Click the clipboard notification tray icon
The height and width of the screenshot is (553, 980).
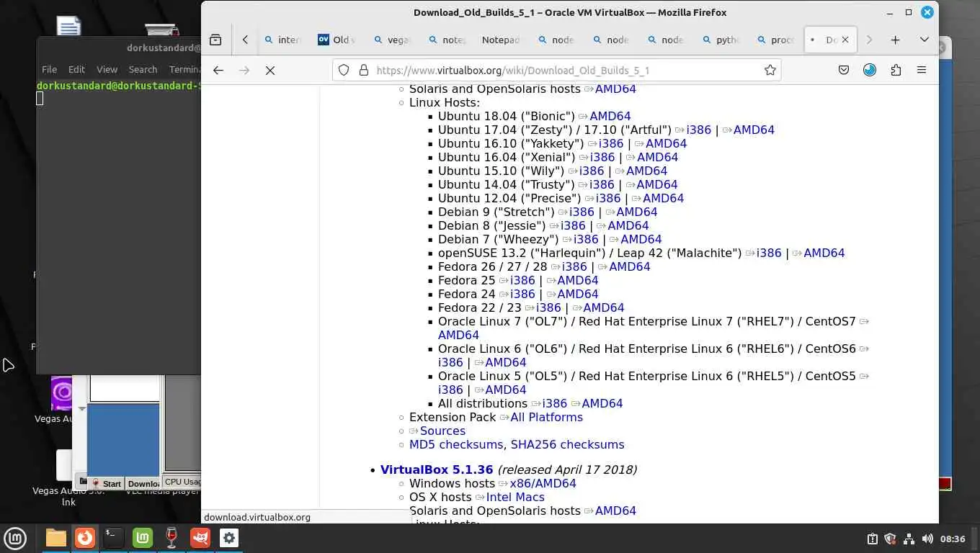872,539
